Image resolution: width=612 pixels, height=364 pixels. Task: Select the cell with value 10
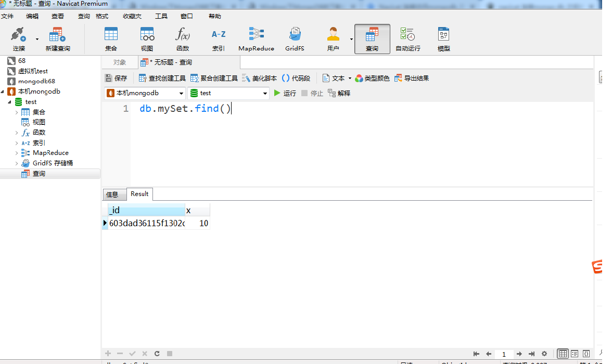pos(198,223)
